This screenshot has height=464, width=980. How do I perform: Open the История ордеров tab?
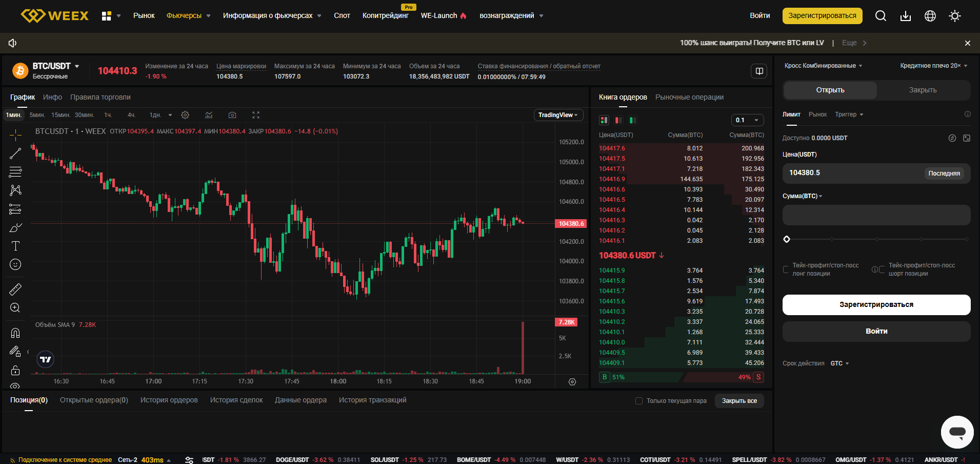pos(169,400)
